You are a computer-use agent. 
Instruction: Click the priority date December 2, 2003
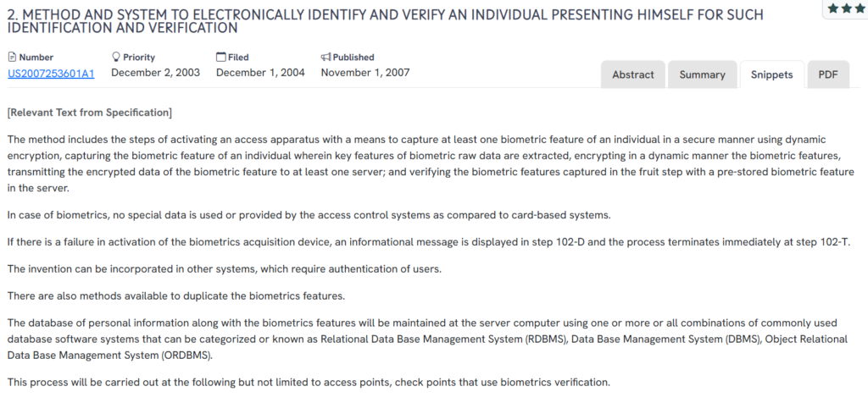155,73
